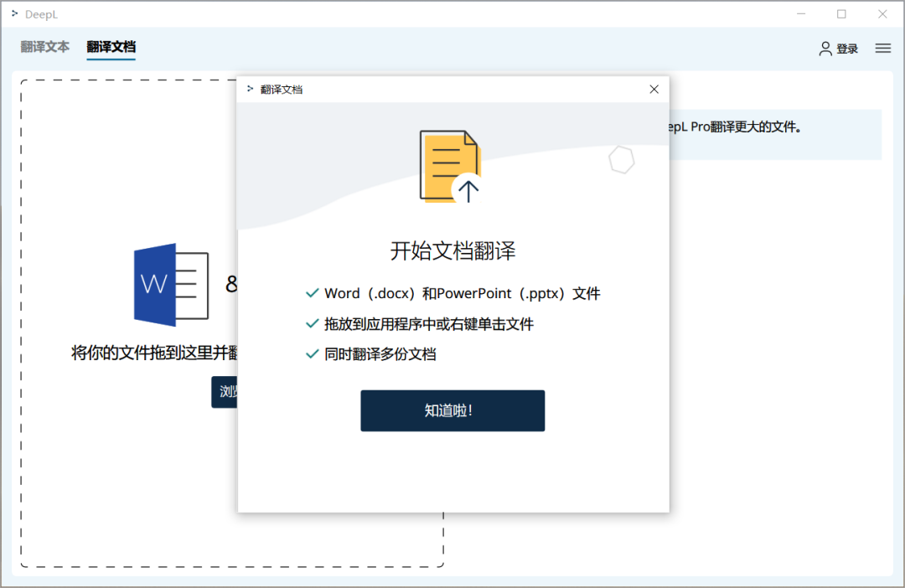The width and height of the screenshot is (905, 588).
Task: Click the drag-your-file-here text
Action: pyautogui.click(x=154, y=353)
